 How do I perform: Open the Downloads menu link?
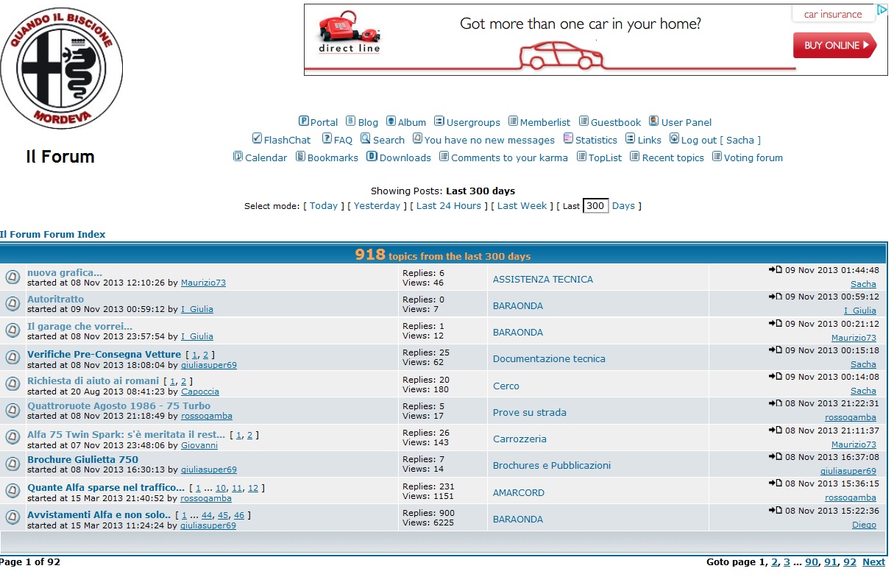tap(405, 157)
